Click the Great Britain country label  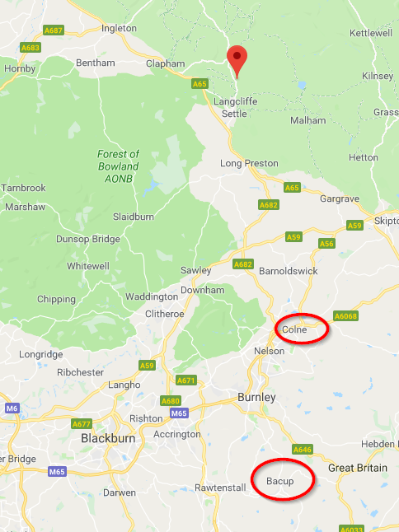point(358,468)
